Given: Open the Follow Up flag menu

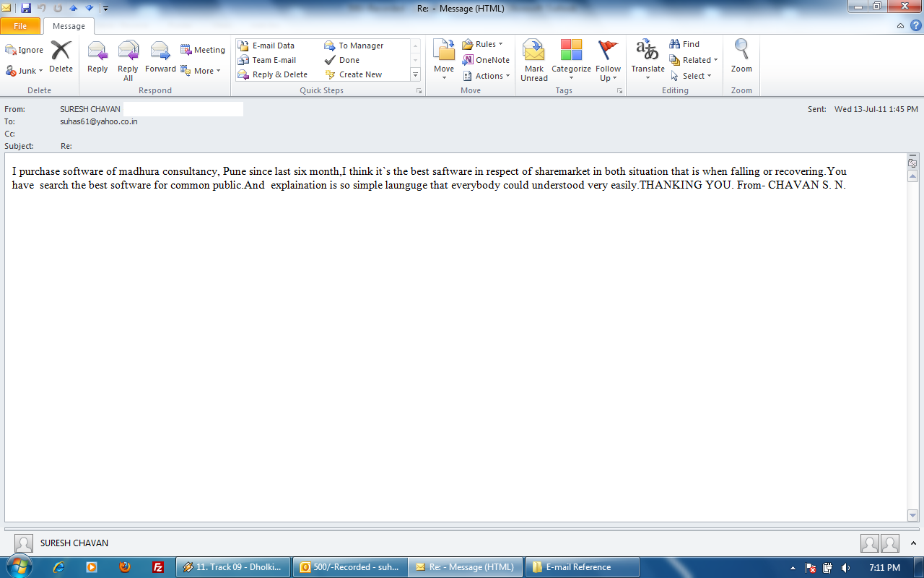Looking at the screenshot, I should (608, 61).
